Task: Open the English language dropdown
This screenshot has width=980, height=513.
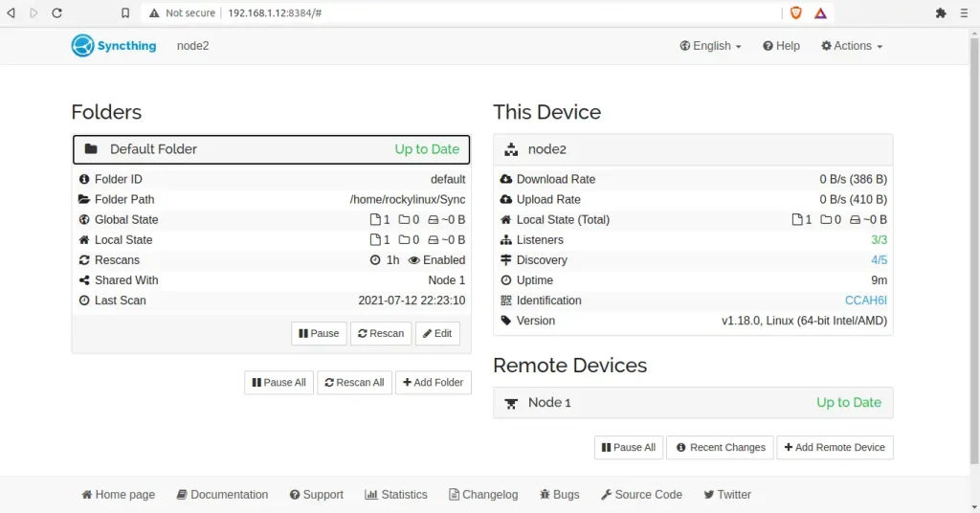Action: coord(711,46)
